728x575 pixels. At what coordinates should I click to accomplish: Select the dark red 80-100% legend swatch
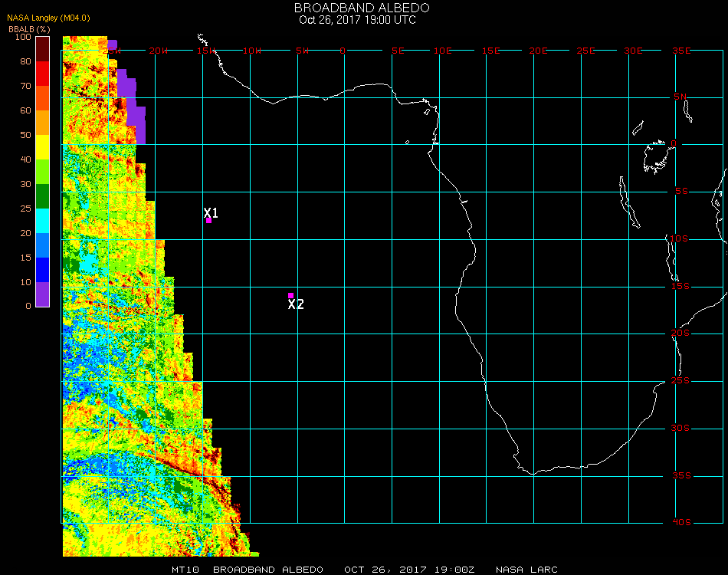click(43, 48)
